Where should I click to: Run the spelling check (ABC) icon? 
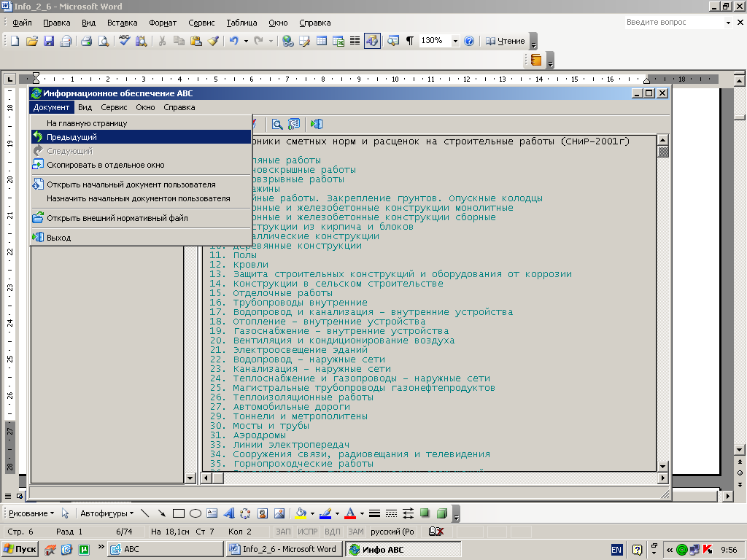click(x=124, y=41)
